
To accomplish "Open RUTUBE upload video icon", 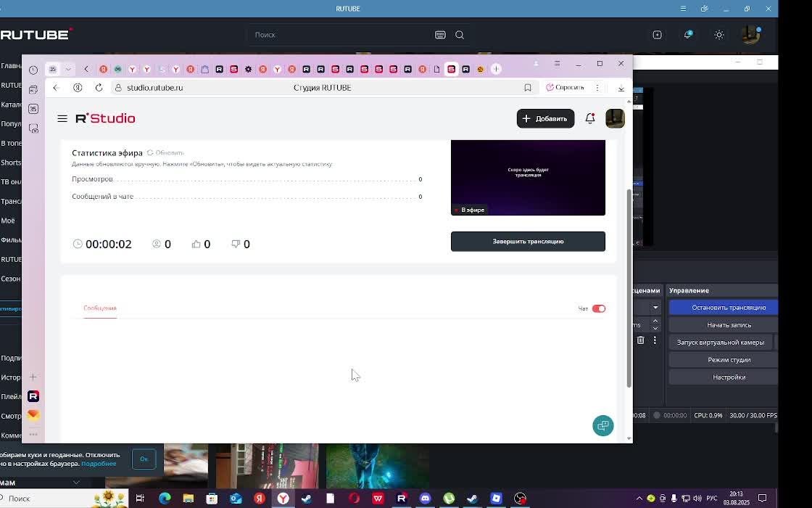I will pyautogui.click(x=657, y=35).
